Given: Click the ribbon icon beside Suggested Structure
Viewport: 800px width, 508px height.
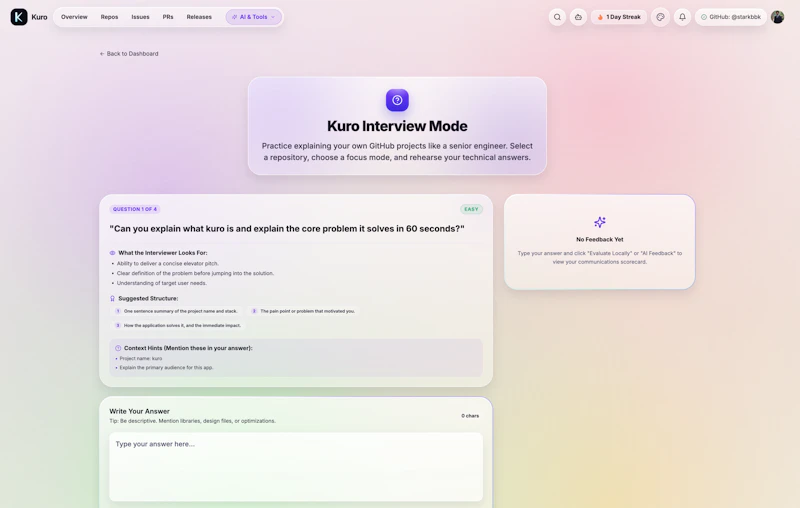Looking at the screenshot, I should tap(112, 298).
